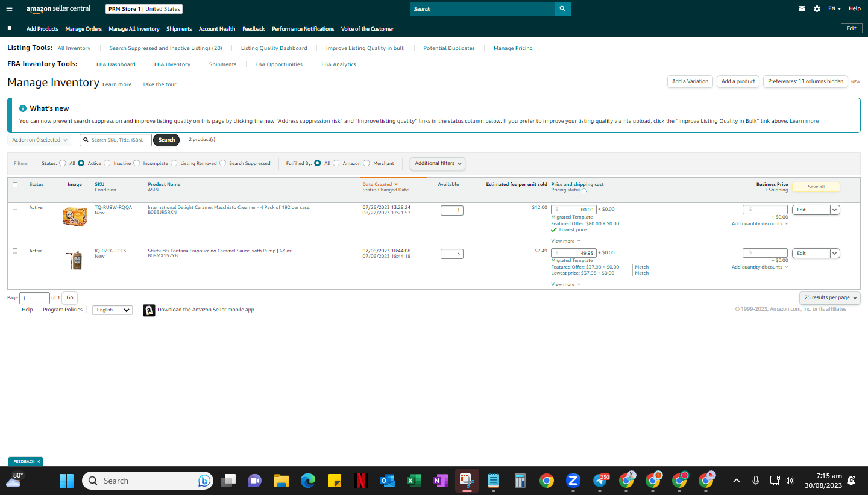
Task: Open Telegram from the taskbar
Action: click(600, 481)
